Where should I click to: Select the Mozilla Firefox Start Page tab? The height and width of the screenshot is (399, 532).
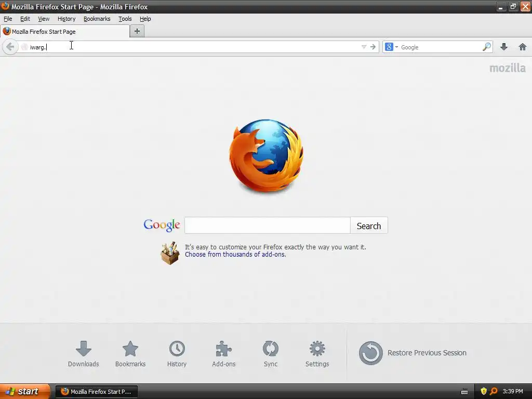point(65,31)
